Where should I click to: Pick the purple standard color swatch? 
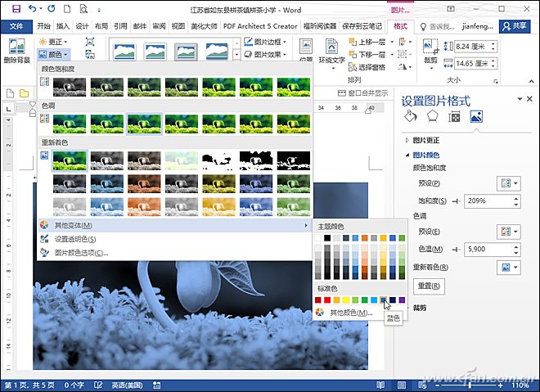[402, 300]
